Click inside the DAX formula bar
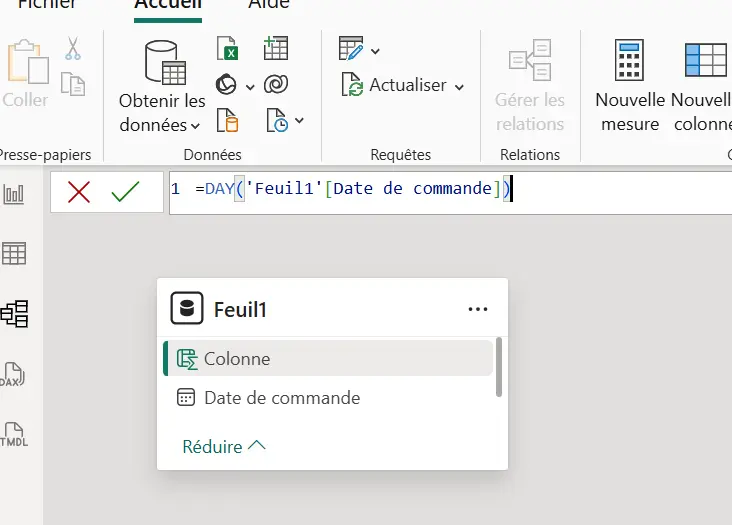The image size is (732, 525). pyautogui.click(x=450, y=193)
